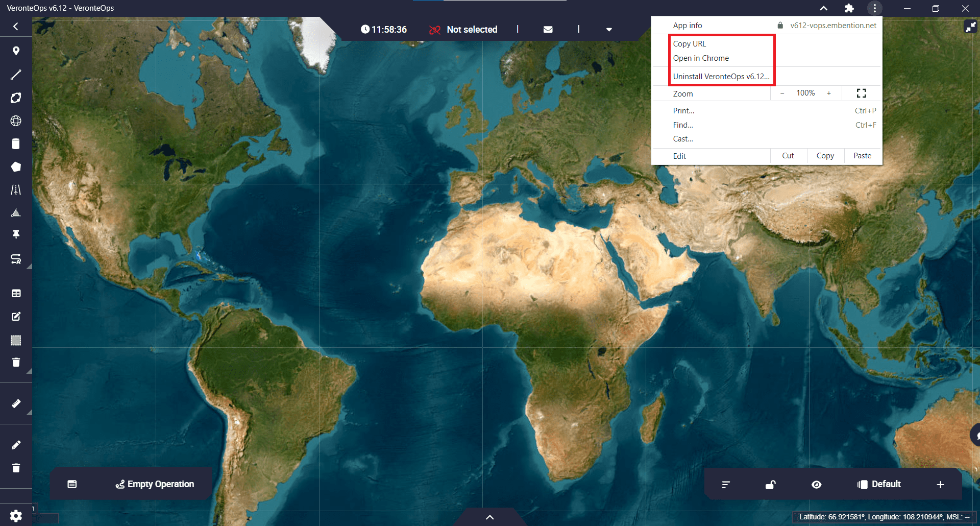Image resolution: width=980 pixels, height=526 pixels.
Task: Click the Default workspace button
Action: coord(879,484)
